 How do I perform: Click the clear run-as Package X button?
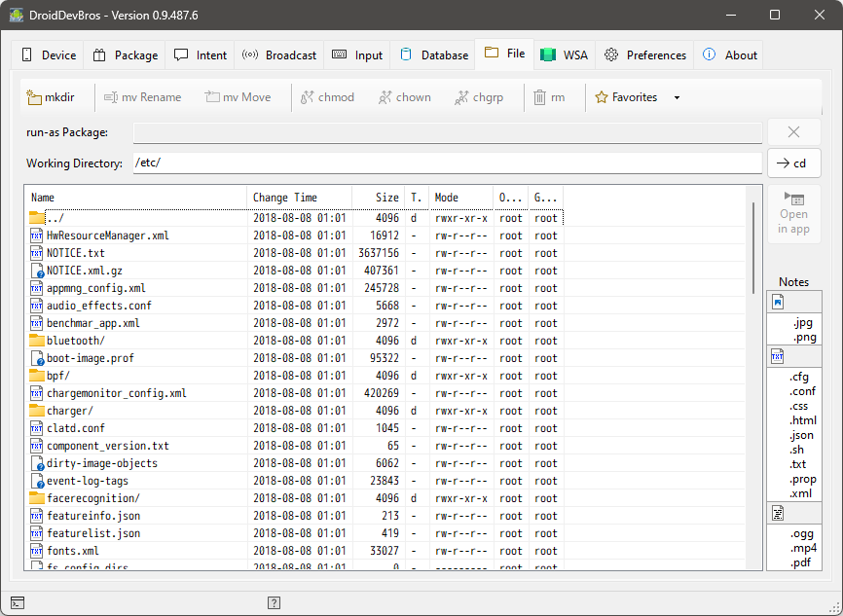pyautogui.click(x=793, y=132)
